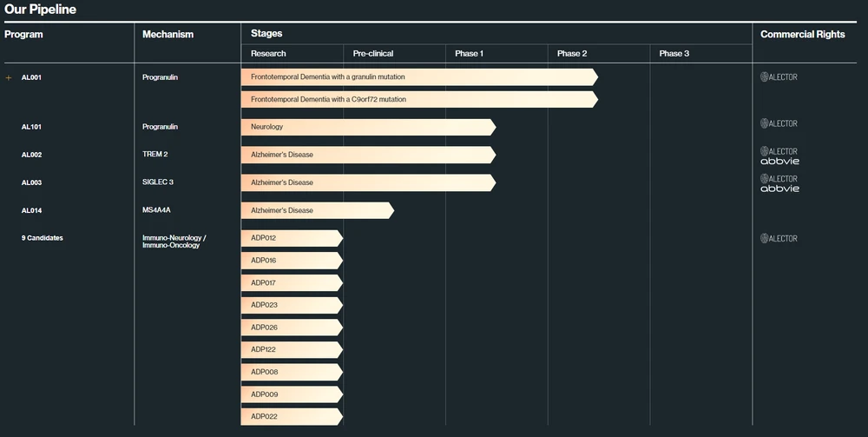Click the ADP012 candidate bar
The width and height of the screenshot is (868, 437).
click(x=291, y=238)
